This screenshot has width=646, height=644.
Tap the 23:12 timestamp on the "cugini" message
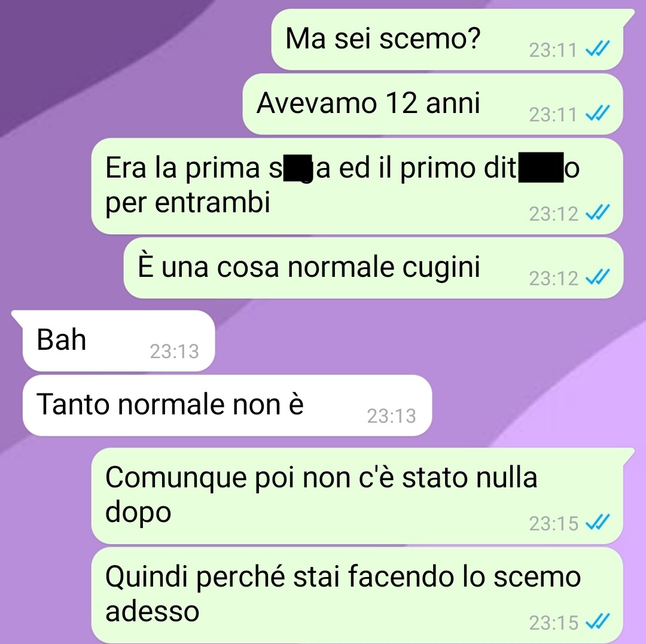click(x=554, y=279)
